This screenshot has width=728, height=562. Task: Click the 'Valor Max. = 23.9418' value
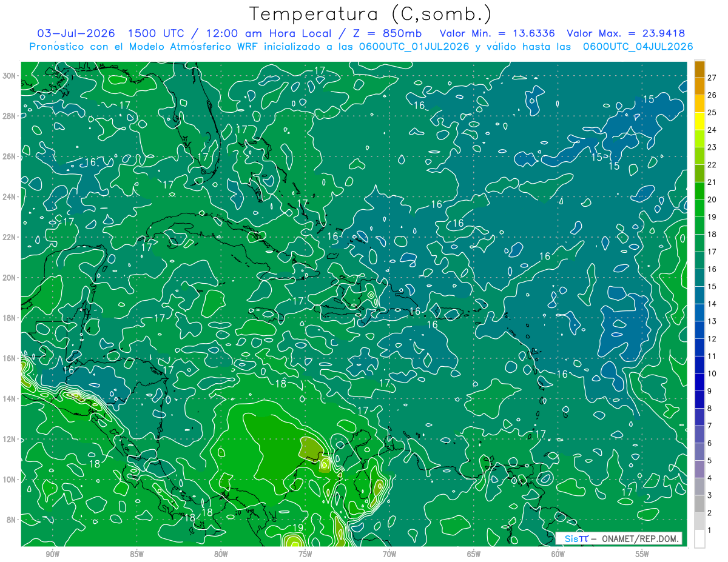coord(626,33)
